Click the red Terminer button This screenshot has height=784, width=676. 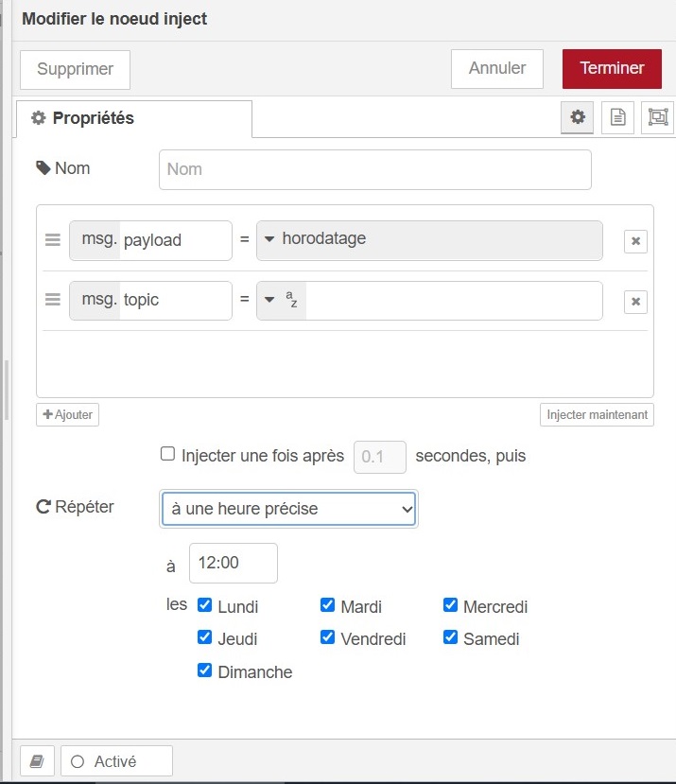point(612,69)
